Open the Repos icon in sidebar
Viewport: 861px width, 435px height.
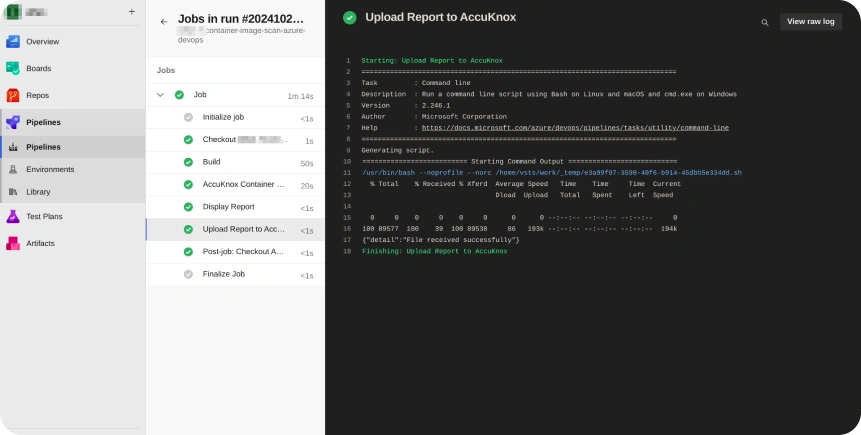click(13, 95)
